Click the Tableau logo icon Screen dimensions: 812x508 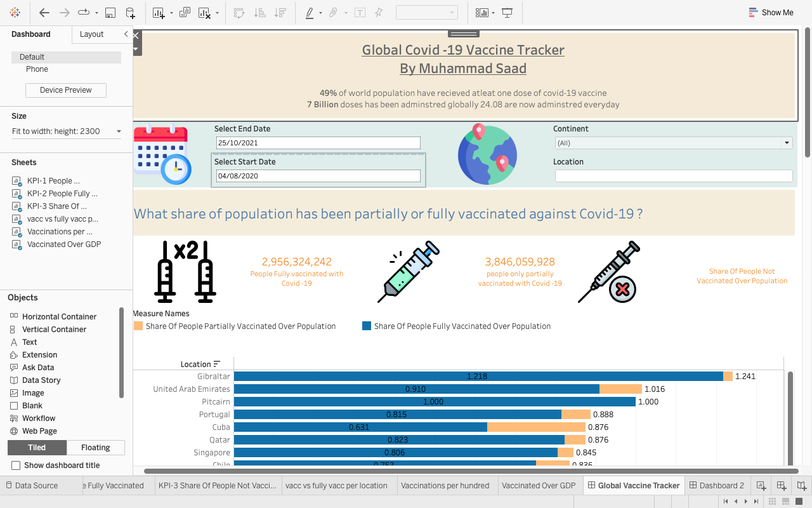click(x=15, y=13)
